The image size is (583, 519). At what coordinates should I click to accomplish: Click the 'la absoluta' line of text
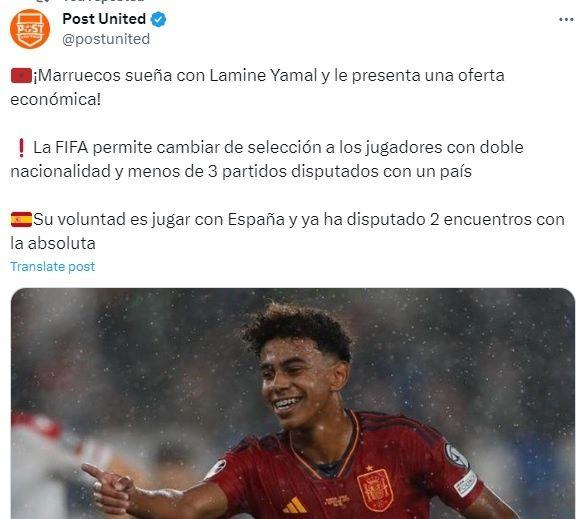tap(53, 244)
